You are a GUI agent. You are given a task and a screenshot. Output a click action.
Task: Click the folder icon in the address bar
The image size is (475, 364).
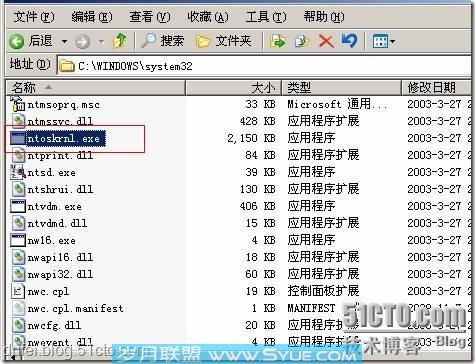click(67, 66)
